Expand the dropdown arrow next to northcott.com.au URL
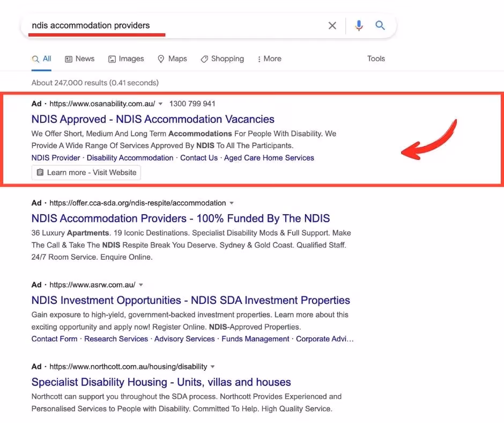This screenshot has height=423, width=504. 212,367
